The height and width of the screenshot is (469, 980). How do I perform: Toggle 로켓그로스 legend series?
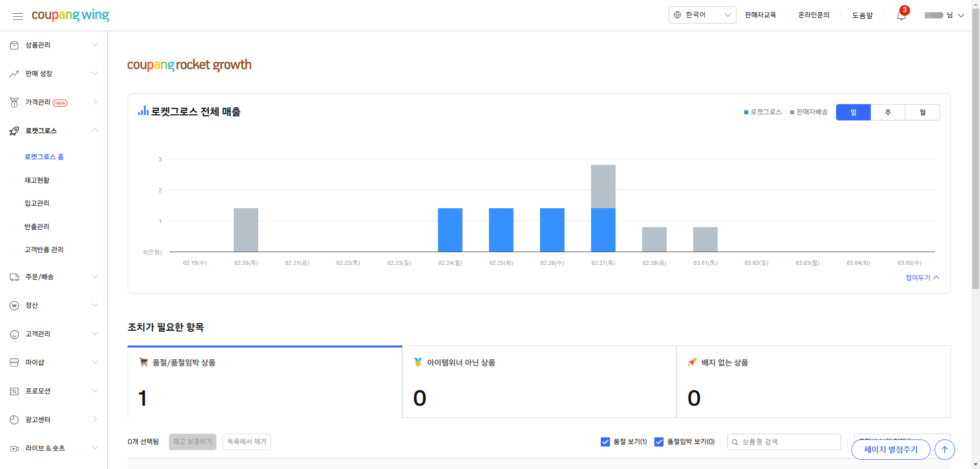click(763, 112)
